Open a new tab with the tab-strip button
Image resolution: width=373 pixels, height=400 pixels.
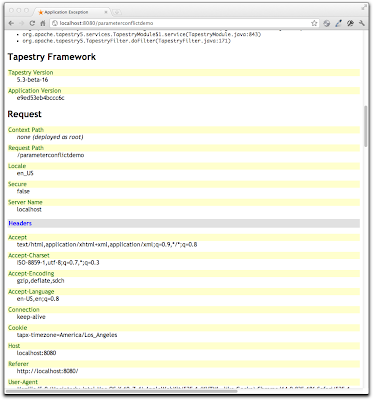[x=117, y=12]
